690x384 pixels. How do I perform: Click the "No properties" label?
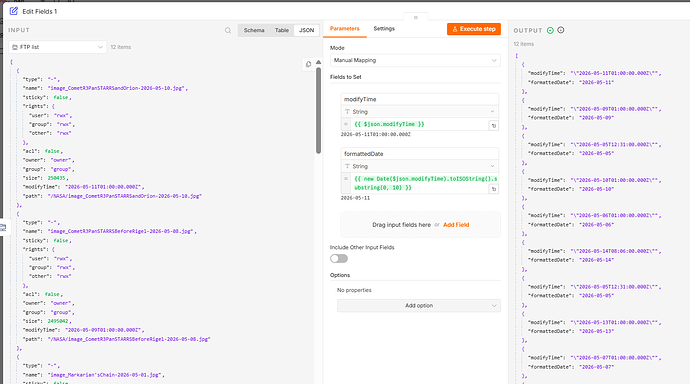pos(354,290)
